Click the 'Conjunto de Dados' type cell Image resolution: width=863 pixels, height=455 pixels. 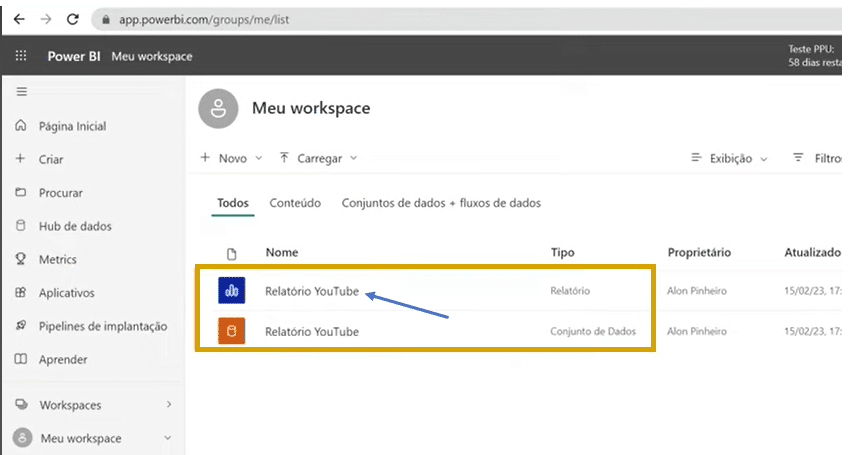pyautogui.click(x=593, y=331)
